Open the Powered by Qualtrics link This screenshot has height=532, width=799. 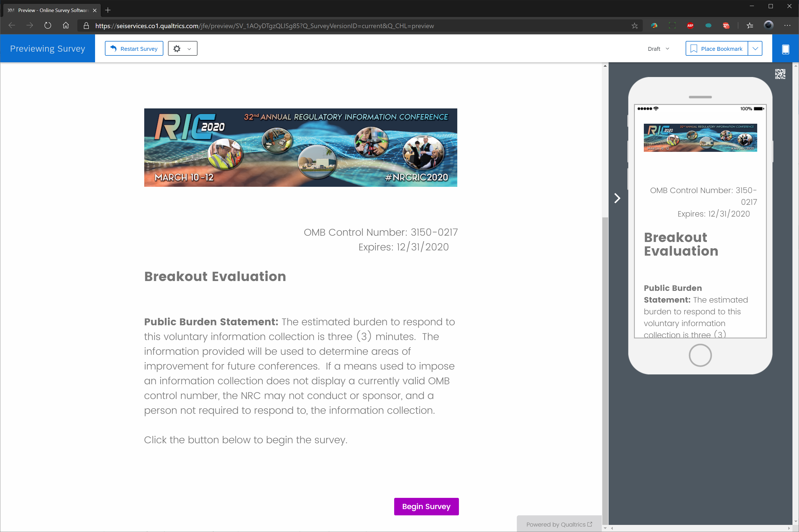559,525
